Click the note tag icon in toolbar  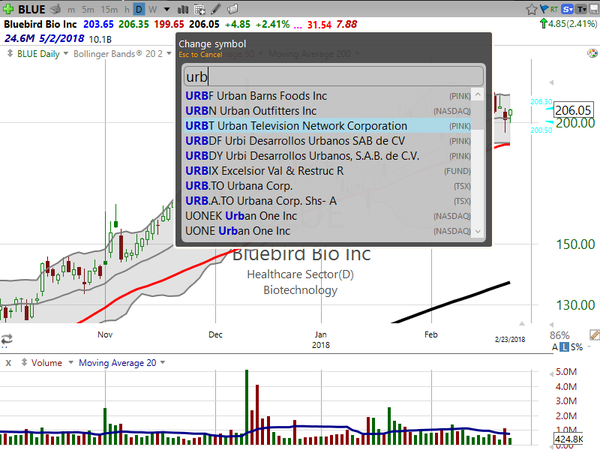(x=232, y=9)
